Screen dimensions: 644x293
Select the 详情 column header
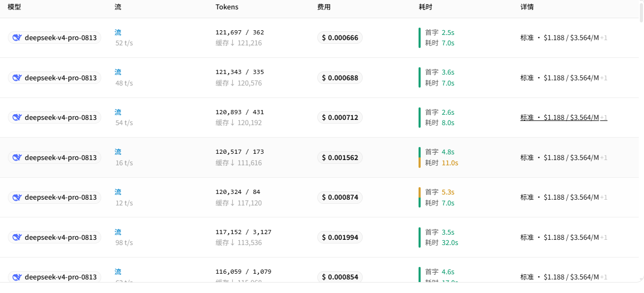[x=527, y=7]
